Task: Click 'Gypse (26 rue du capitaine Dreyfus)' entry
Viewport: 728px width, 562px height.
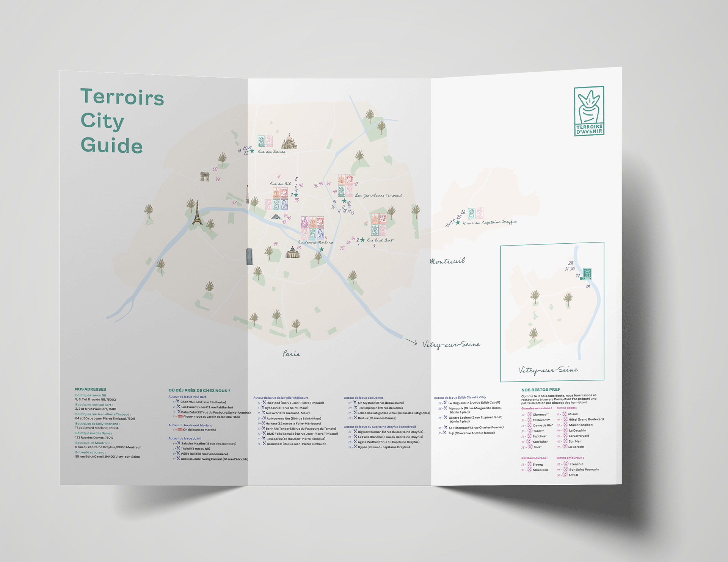Action: 384,447
